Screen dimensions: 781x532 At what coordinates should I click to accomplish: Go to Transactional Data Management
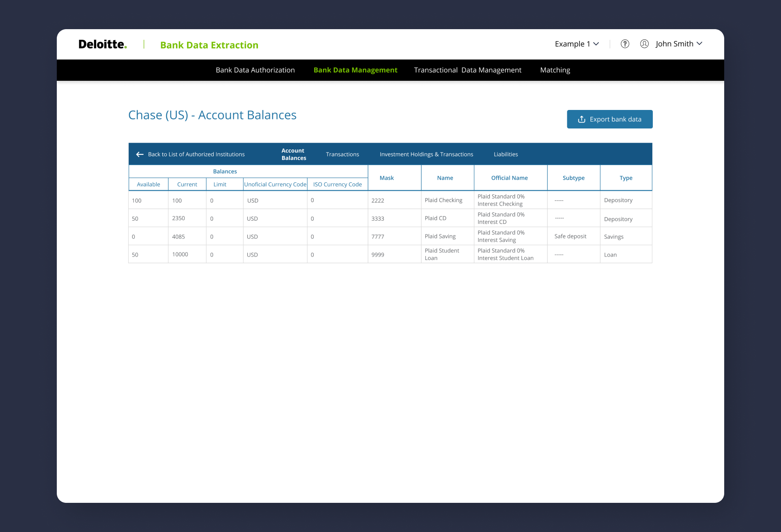pos(468,70)
